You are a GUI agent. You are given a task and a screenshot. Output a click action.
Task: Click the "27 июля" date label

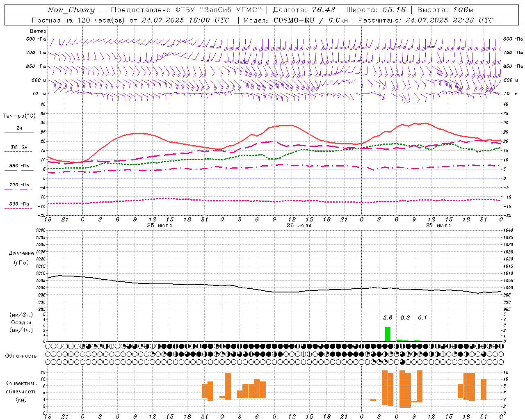[x=438, y=226]
